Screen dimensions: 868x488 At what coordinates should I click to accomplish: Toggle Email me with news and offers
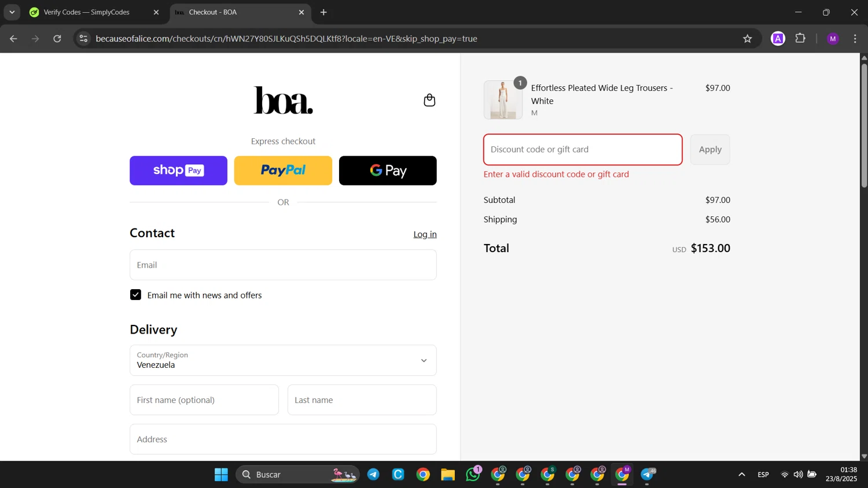click(135, 295)
